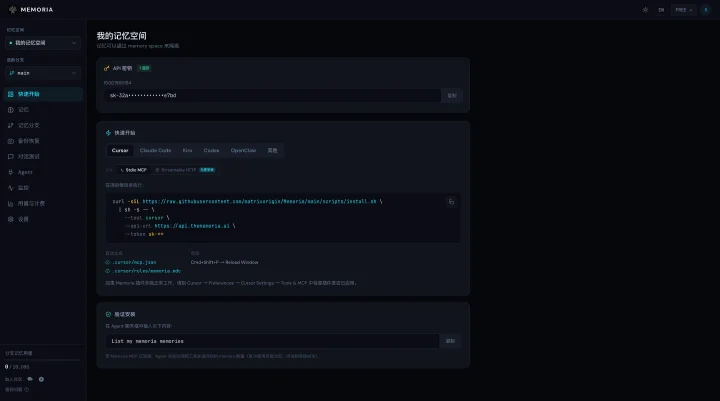Screen dimensions: 720x401
Task: Open the FREE plan dropdown
Action: tap(684, 10)
